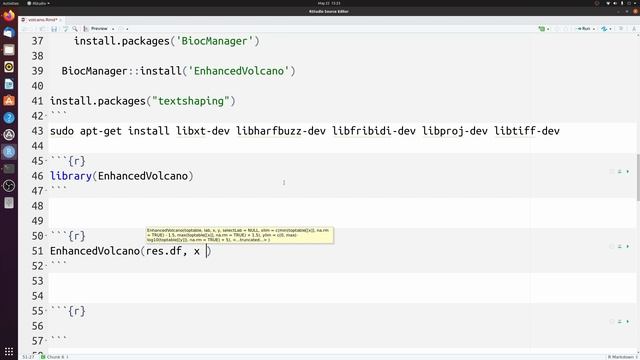Screen dimensions: 640x360
Task: Open Firefox from the dock
Action: (x=9, y=16)
